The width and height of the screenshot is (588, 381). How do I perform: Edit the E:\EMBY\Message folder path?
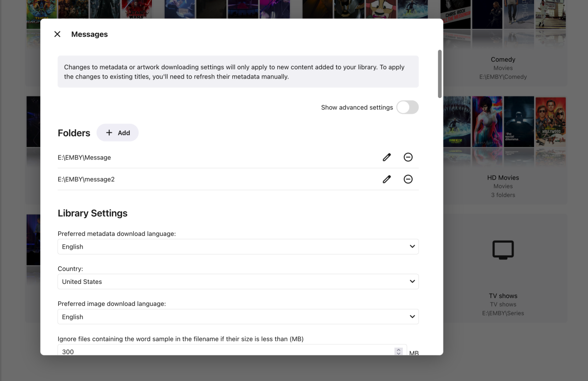point(387,157)
